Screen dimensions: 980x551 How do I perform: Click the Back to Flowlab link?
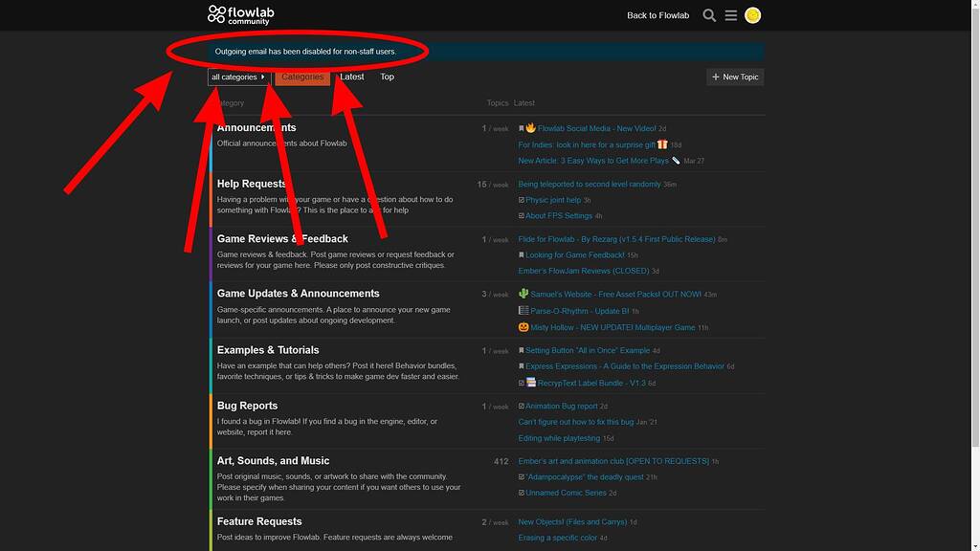[x=657, y=15]
